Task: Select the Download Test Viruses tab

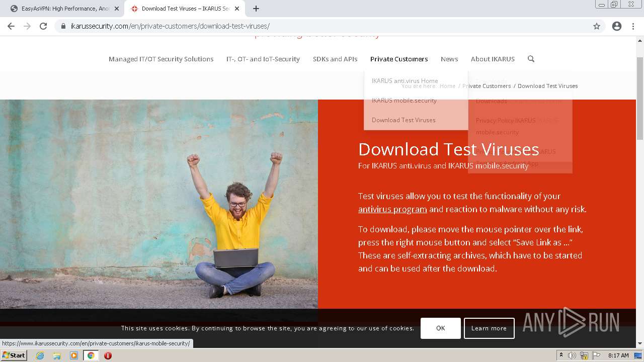Action: point(184,9)
